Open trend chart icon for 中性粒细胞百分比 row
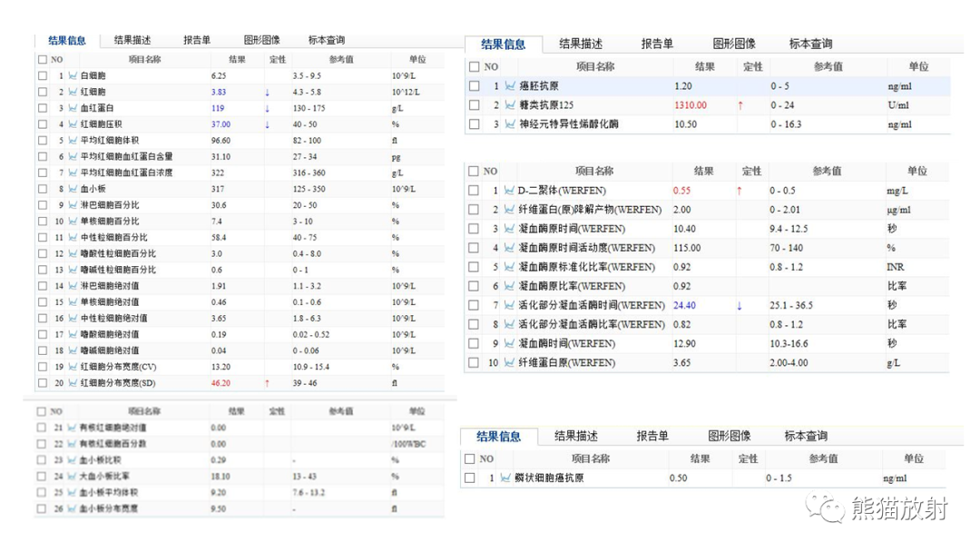980x552 pixels. point(73,238)
